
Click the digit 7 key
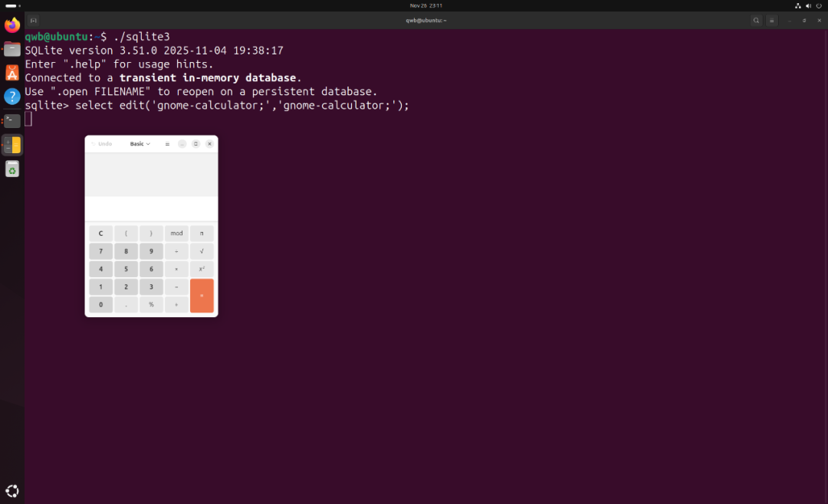[101, 251]
